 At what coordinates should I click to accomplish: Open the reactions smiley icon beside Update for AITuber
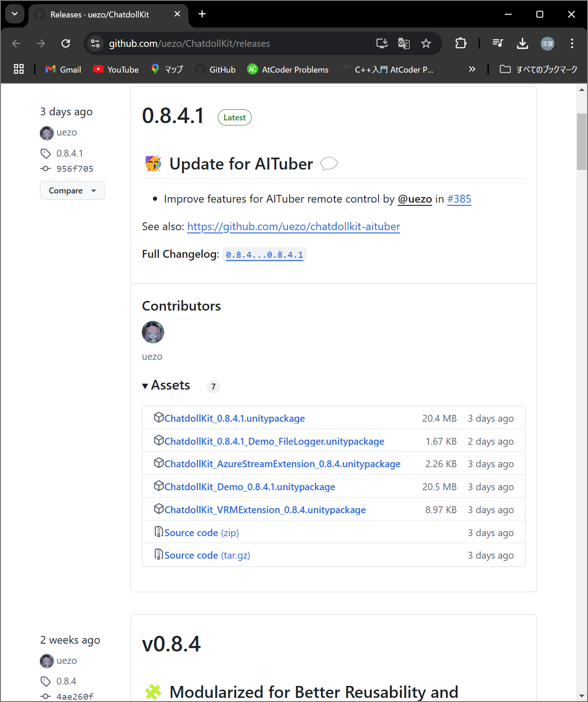coord(329,164)
